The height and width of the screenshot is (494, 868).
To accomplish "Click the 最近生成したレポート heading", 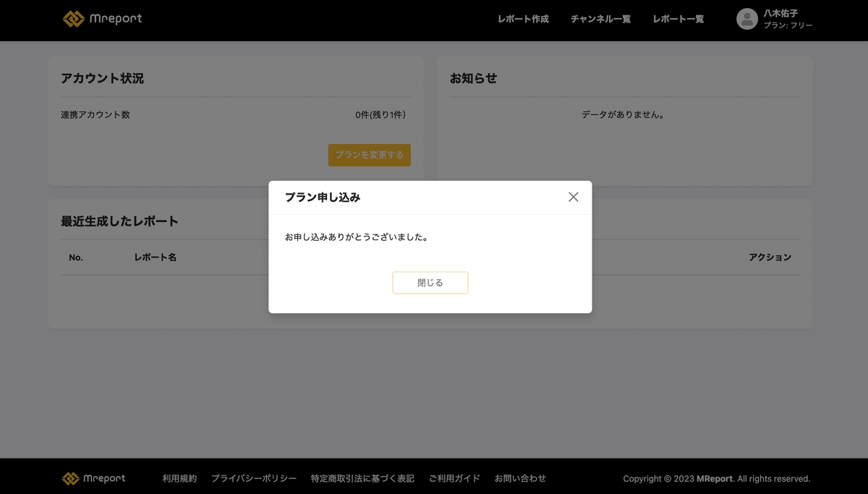I will (119, 221).
